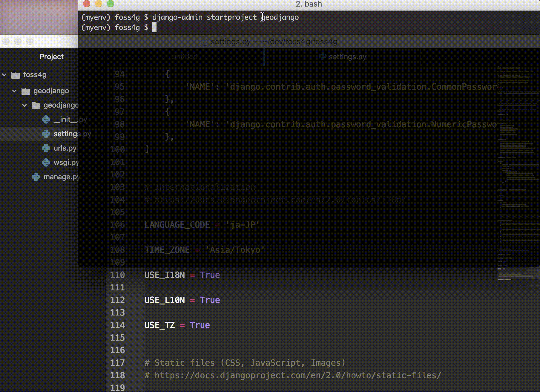The height and width of the screenshot is (392, 540).
Task: Click folder icon of geodjango directly under foss4g
Action: pos(26,91)
